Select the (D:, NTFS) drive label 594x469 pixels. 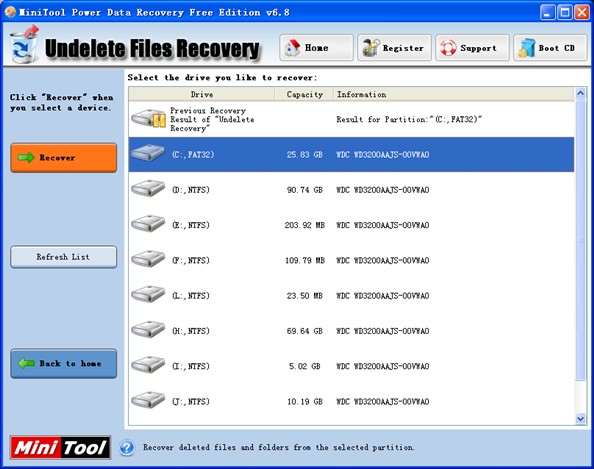pyautogui.click(x=191, y=190)
